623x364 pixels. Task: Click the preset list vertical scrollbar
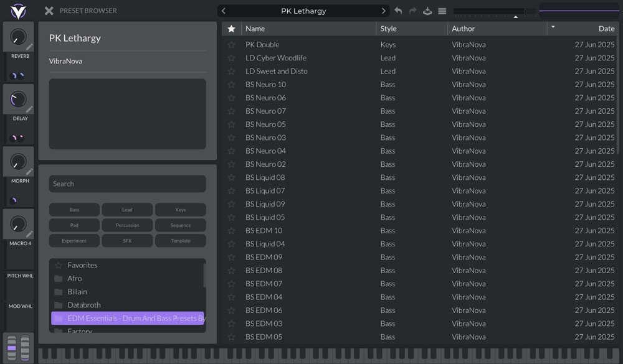(x=617, y=96)
